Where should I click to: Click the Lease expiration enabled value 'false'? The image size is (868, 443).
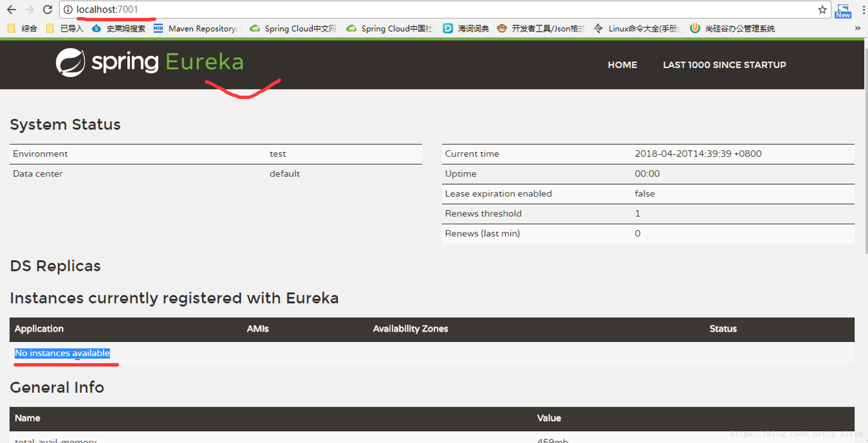645,193
